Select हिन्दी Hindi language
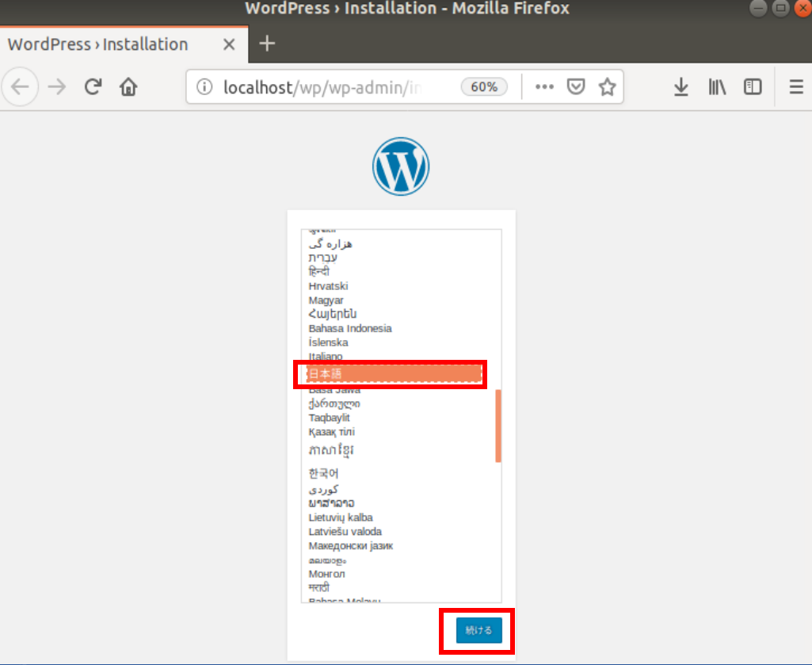The image size is (812, 665). click(318, 272)
